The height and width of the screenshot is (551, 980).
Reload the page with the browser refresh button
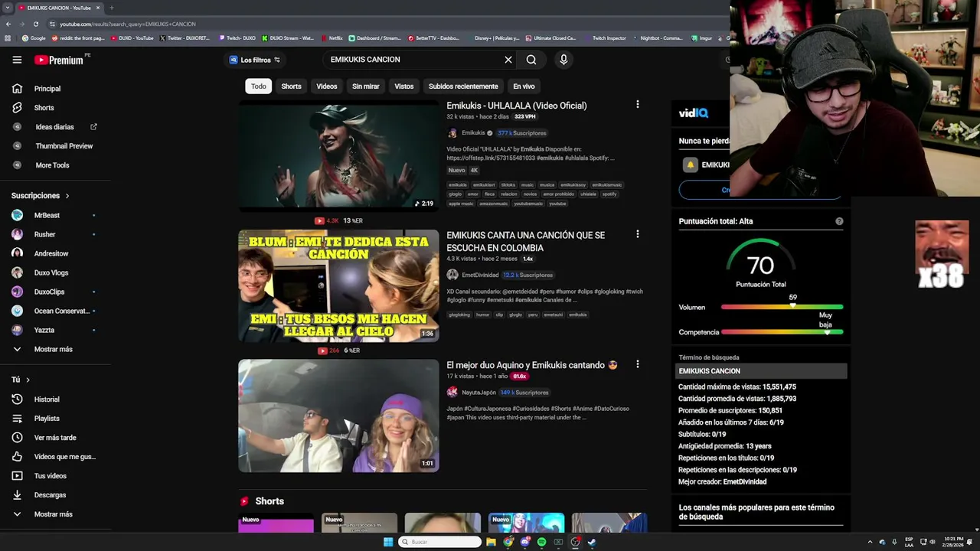click(35, 24)
